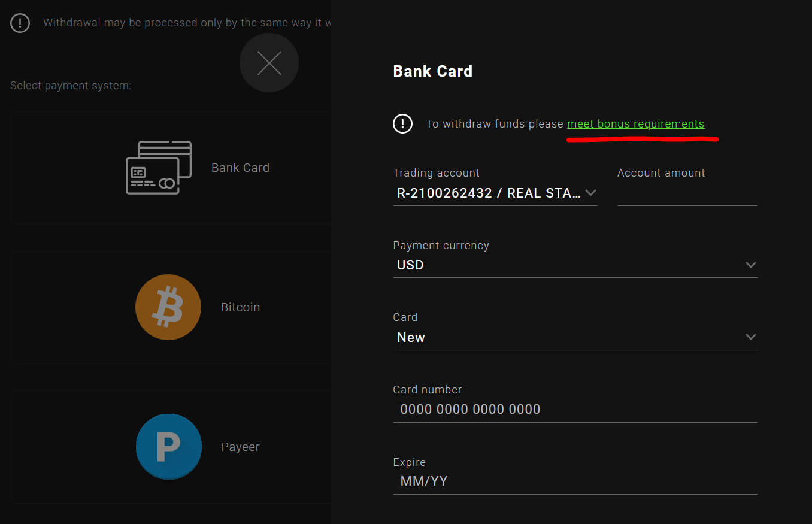Screen dimensions: 812x524
Task: Click the 'Card number' label
Action: [x=427, y=390]
